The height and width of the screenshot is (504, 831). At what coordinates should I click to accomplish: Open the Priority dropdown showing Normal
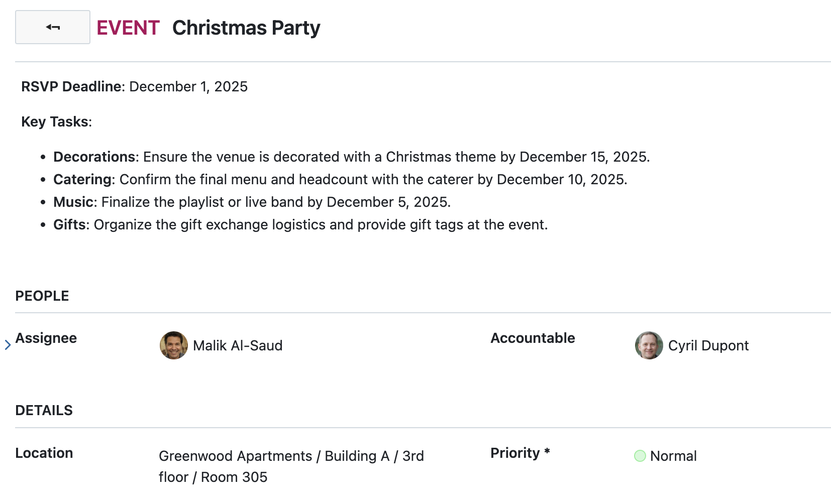[673, 456]
